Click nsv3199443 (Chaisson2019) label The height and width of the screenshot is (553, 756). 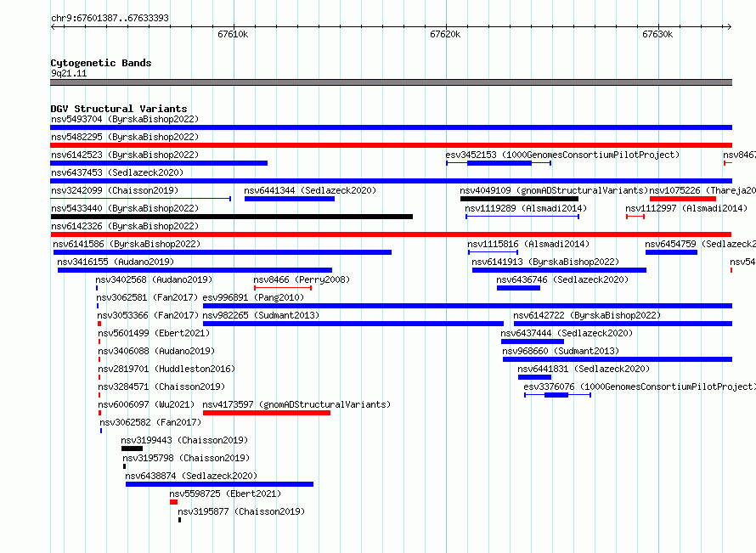(184, 440)
